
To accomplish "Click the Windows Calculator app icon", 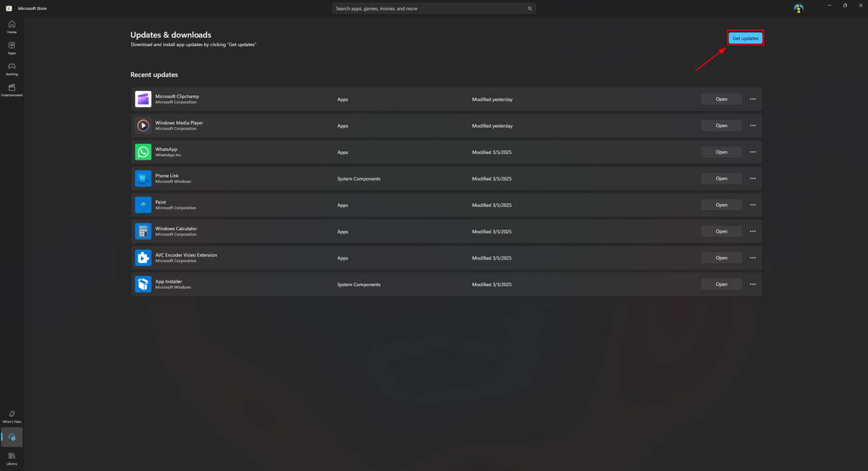I will tap(143, 231).
